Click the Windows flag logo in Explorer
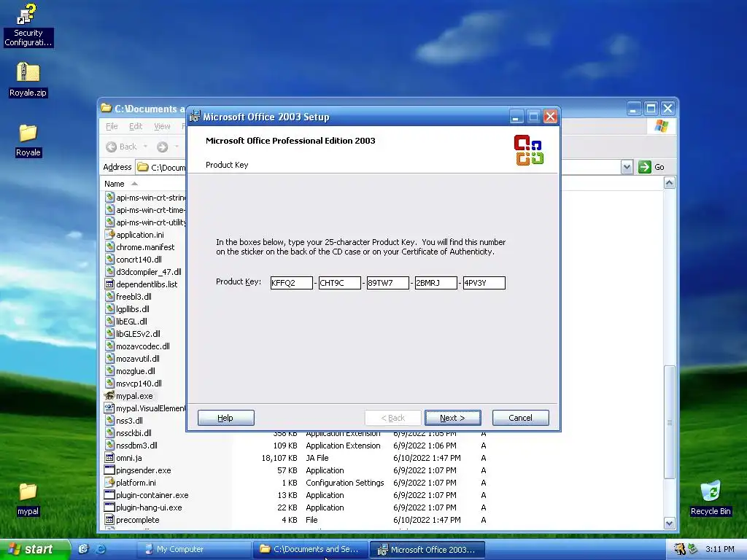 [661, 126]
